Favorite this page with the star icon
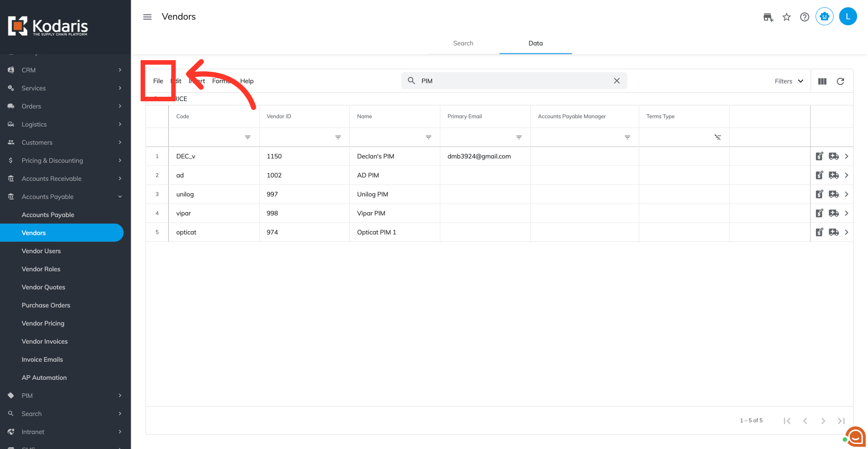Screen dimensions: 868x449 [787, 17]
